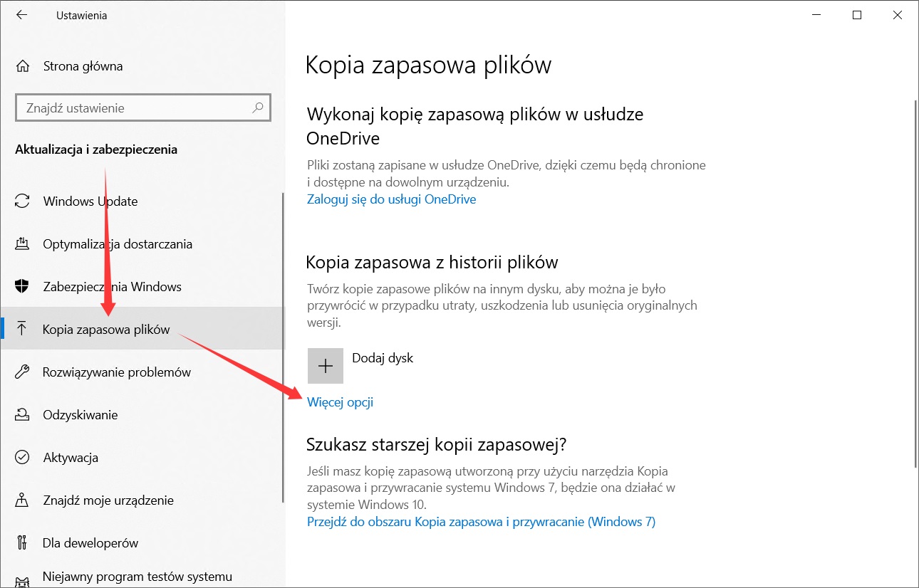The height and width of the screenshot is (588, 919).
Task: Open Zaloguj się do usługi OneDrive link
Action: pyautogui.click(x=391, y=199)
